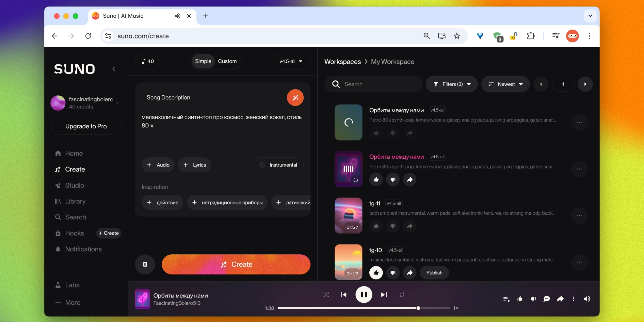Viewport: 644px width, 322px height.
Task: Share the tg-11 song
Action: point(410,226)
